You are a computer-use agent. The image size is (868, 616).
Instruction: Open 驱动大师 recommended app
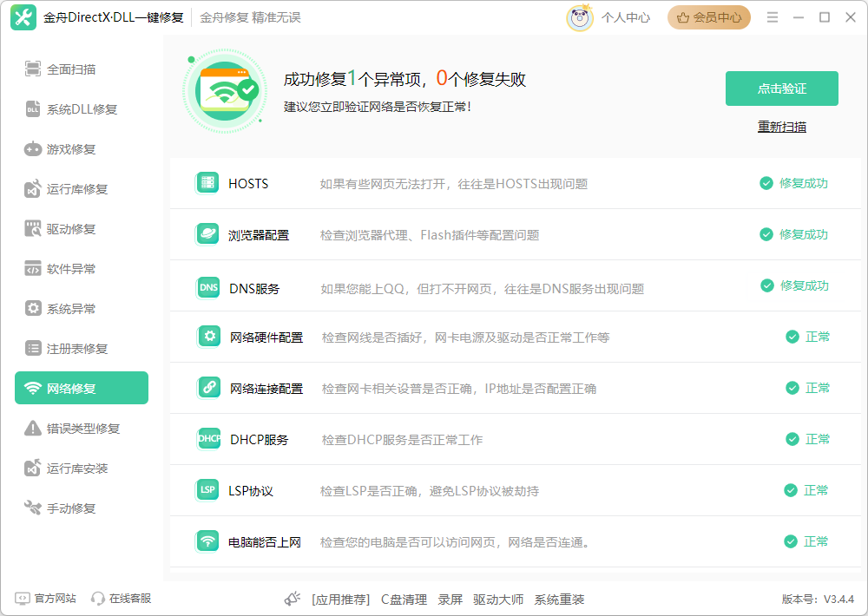click(x=498, y=600)
